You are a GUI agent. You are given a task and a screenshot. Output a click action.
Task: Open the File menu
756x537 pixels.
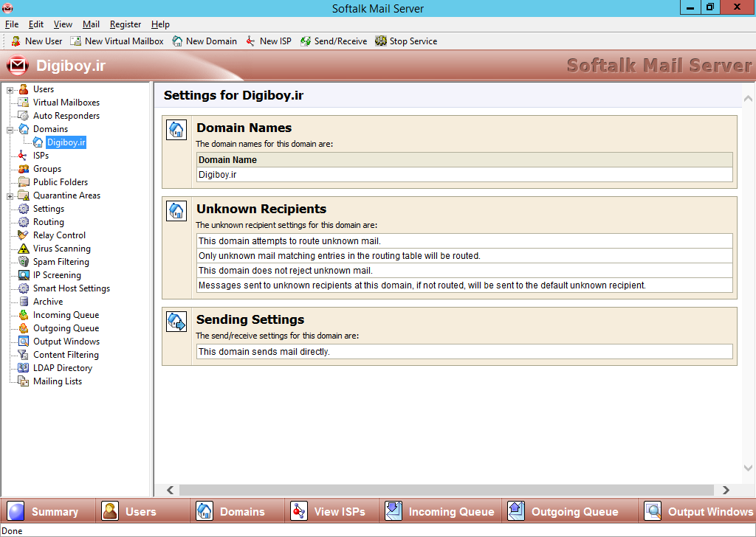12,24
